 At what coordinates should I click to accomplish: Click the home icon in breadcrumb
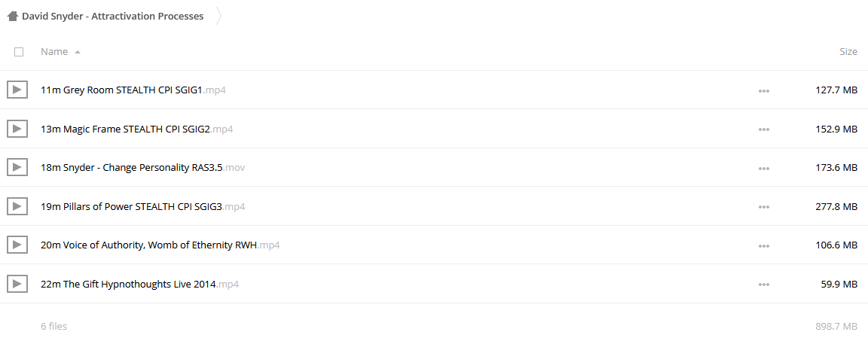(x=13, y=16)
